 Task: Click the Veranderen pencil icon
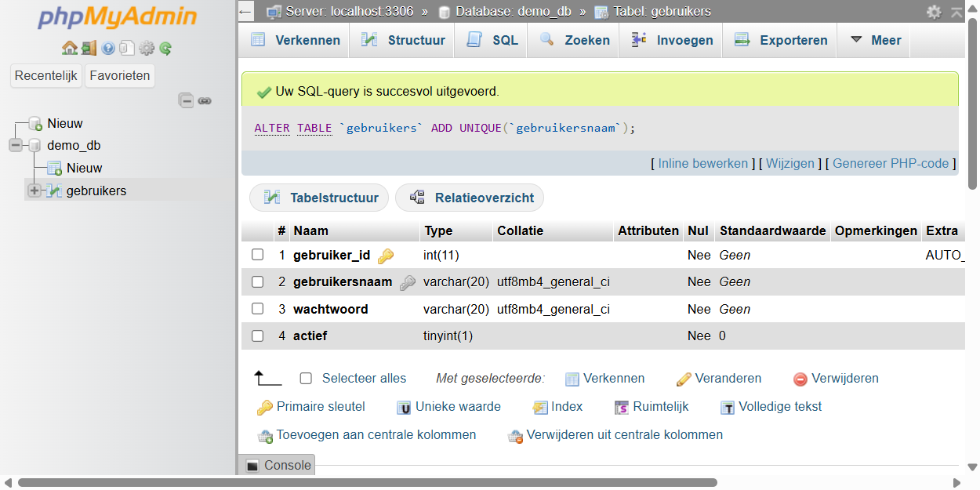(x=684, y=379)
